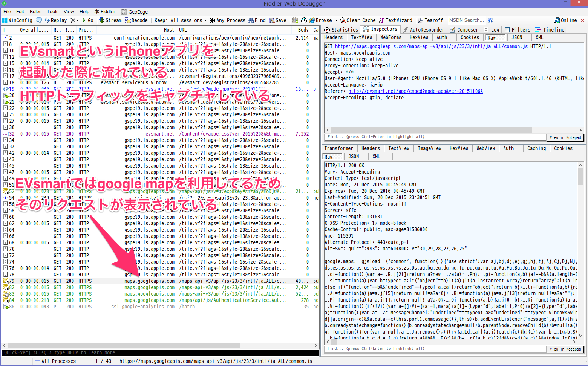Viewport: 588px width, 366px height.
Task: Save sessions using the Save icon
Action: 277,20
